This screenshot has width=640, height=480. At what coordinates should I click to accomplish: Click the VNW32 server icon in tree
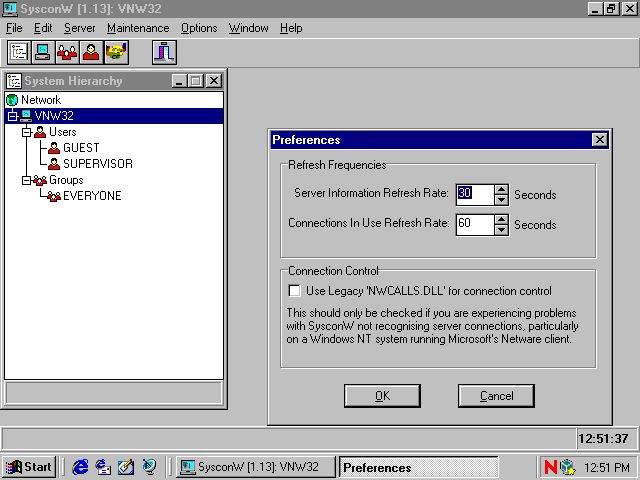(x=26, y=116)
